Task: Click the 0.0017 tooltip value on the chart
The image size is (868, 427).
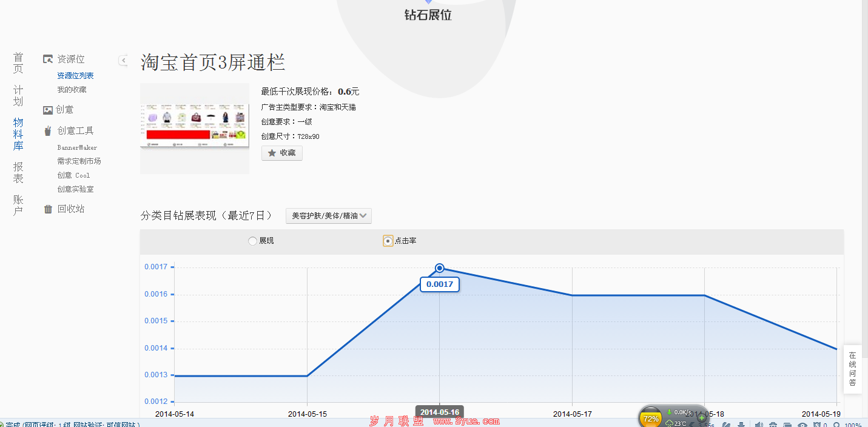Action: (x=440, y=284)
